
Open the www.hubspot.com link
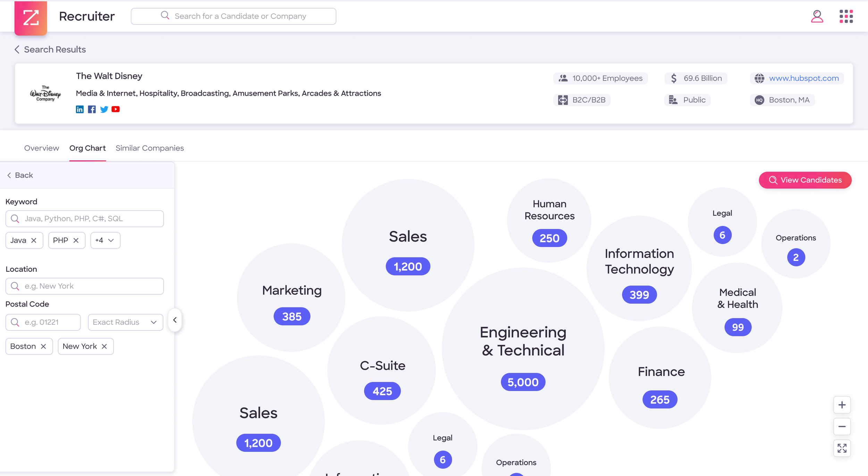click(x=804, y=78)
